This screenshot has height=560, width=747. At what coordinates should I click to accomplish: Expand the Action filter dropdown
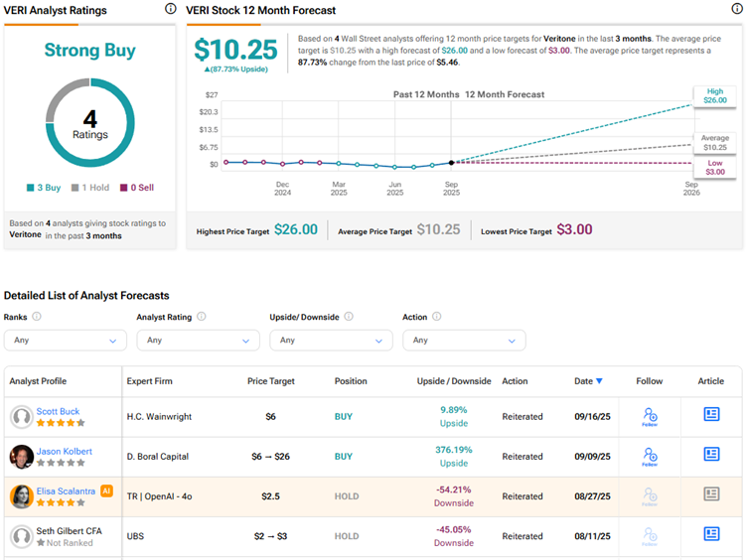click(464, 340)
